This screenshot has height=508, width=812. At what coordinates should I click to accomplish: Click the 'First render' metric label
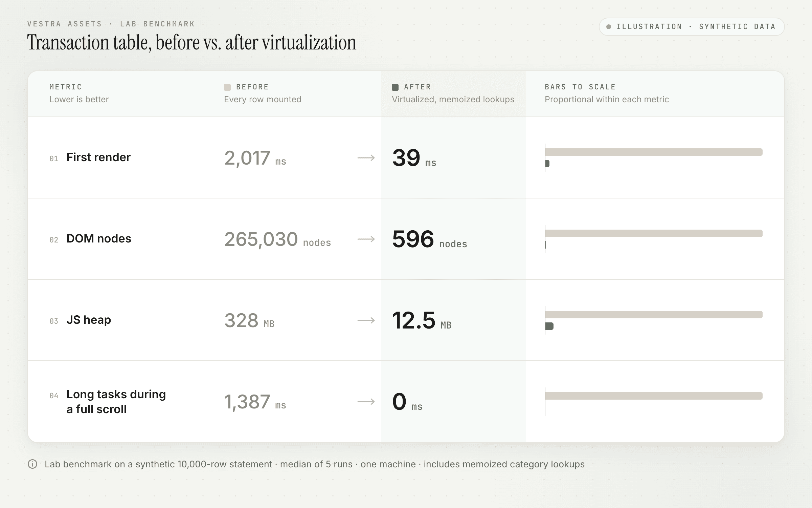(x=98, y=157)
